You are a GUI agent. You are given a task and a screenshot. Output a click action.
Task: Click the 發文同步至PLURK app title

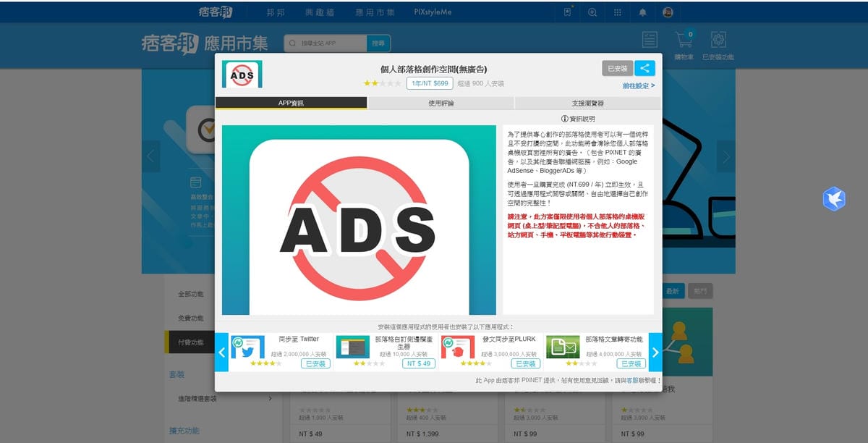509,339
